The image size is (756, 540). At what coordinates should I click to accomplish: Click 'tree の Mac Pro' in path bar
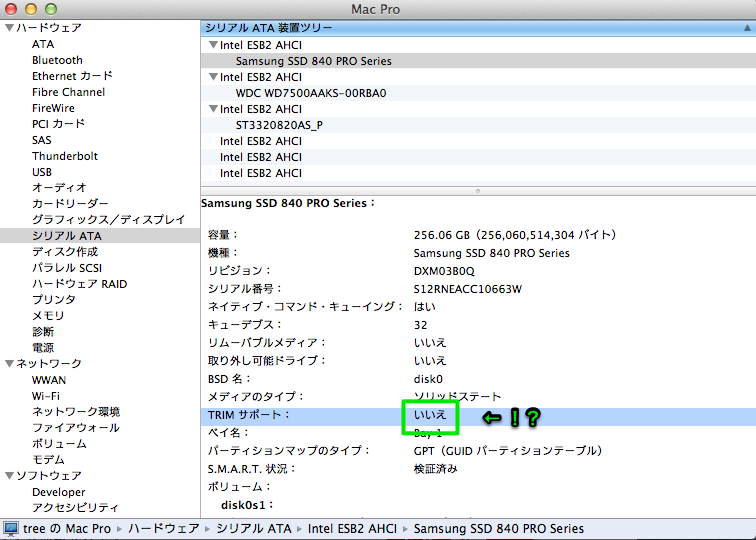67,528
